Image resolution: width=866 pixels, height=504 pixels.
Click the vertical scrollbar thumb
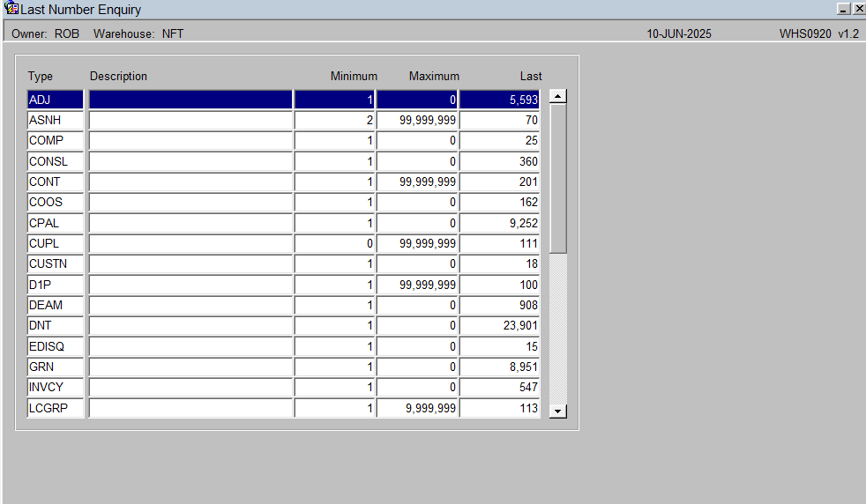(558, 178)
